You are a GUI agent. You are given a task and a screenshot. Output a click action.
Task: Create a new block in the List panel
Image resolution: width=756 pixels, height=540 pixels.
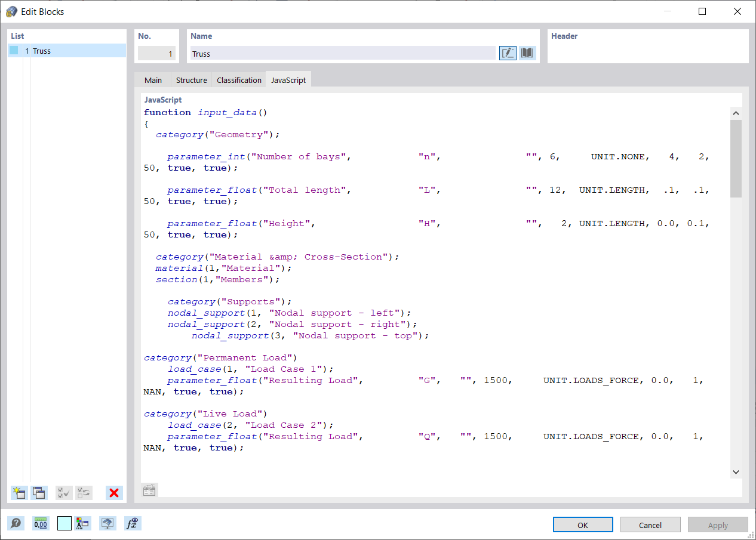[x=19, y=493]
